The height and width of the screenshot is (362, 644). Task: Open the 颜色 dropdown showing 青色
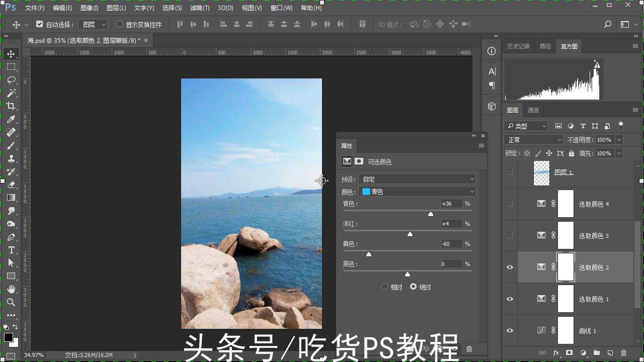coord(417,191)
